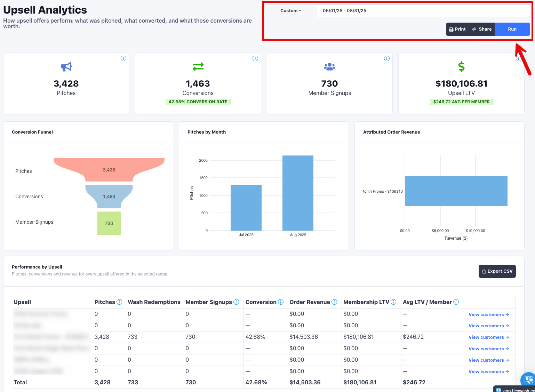View customers for the 3,428 pitches row
Image resolution: width=535 pixels, height=392 pixels.
[489, 337]
